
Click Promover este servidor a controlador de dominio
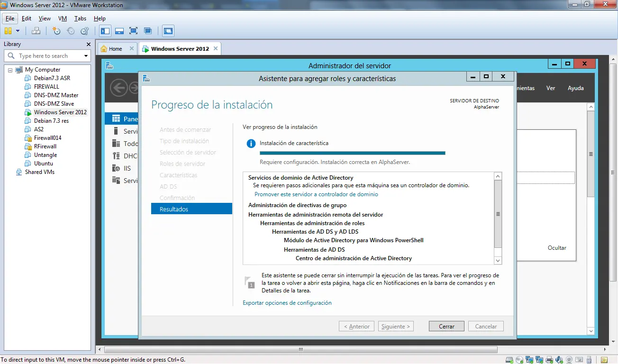(316, 194)
